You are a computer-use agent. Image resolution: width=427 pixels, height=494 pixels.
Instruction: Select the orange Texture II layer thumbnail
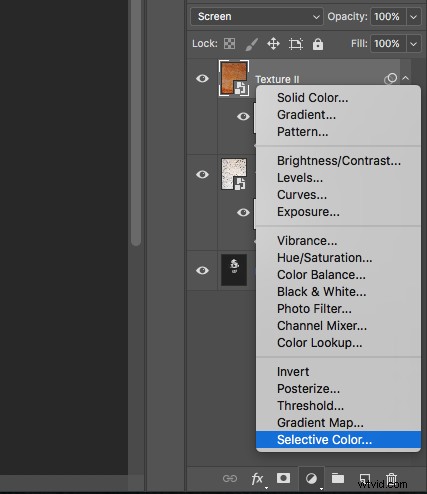(234, 78)
